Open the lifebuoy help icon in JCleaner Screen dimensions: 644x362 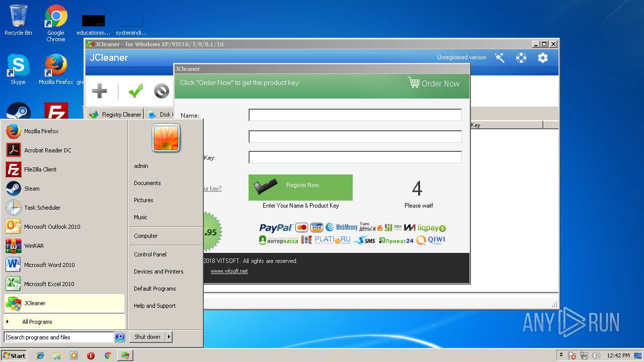521,58
